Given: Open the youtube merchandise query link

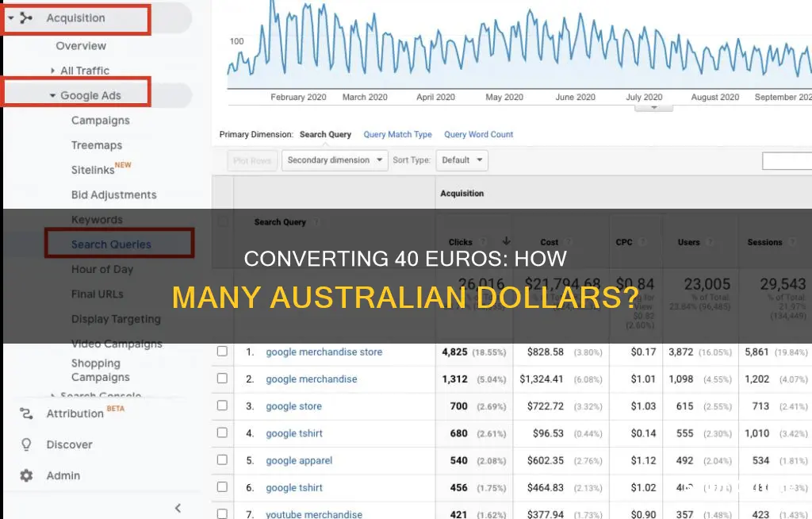Looking at the screenshot, I should [x=314, y=513].
